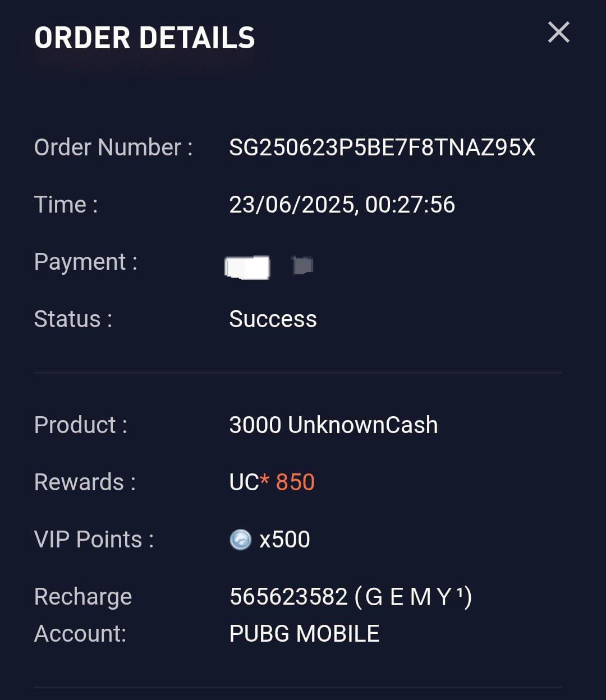Click the 3000 UnknownCash product name
The height and width of the screenshot is (700, 606).
pos(333,425)
